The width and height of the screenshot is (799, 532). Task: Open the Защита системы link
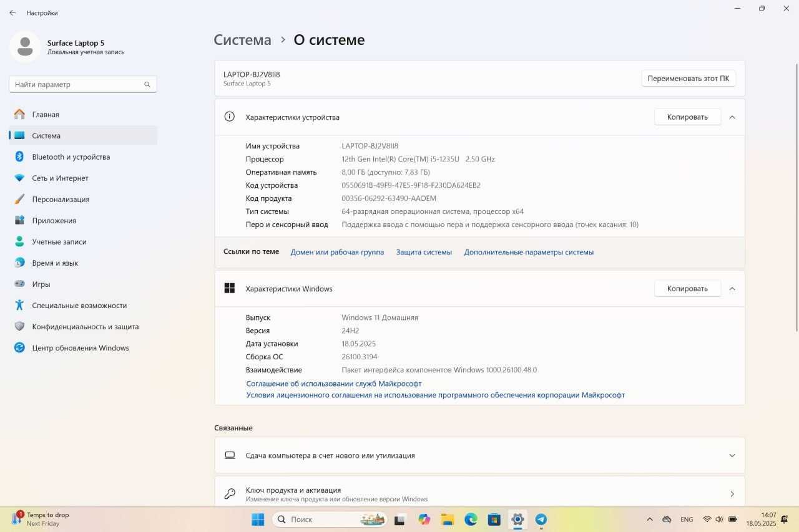pos(424,252)
